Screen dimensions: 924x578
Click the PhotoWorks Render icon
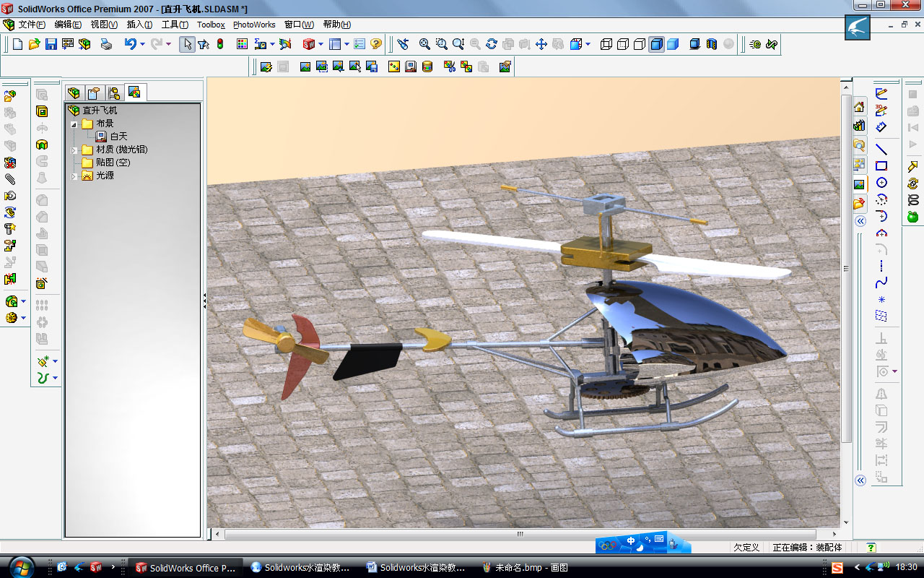coord(305,66)
